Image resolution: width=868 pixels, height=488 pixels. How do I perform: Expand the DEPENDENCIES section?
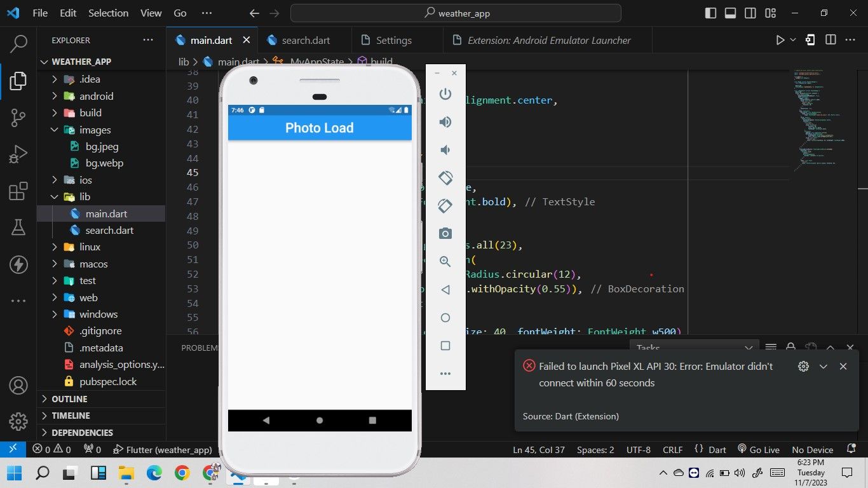tap(101, 433)
